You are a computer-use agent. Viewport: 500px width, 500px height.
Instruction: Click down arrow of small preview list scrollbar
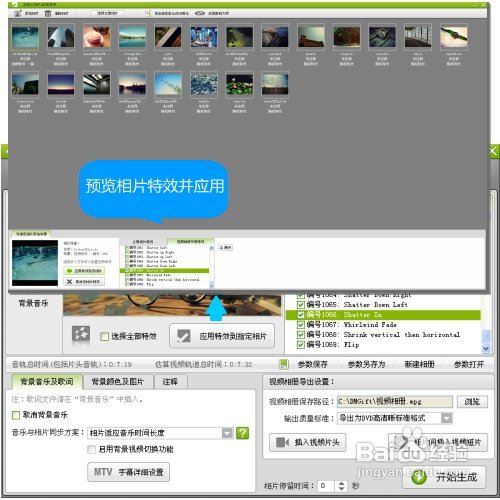tap(211, 285)
